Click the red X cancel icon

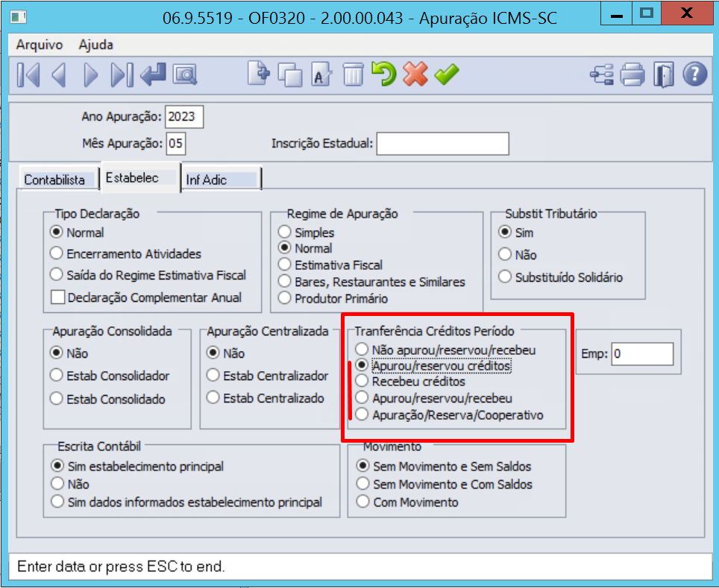pos(415,75)
